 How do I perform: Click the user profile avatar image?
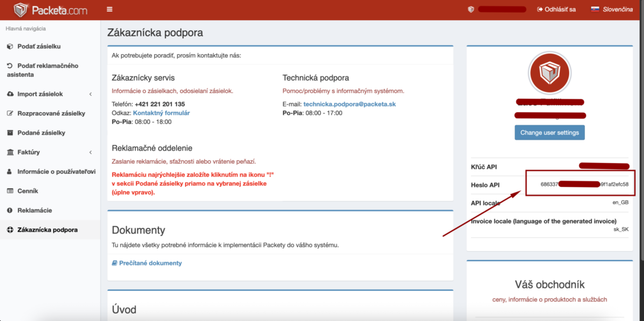pyautogui.click(x=550, y=74)
